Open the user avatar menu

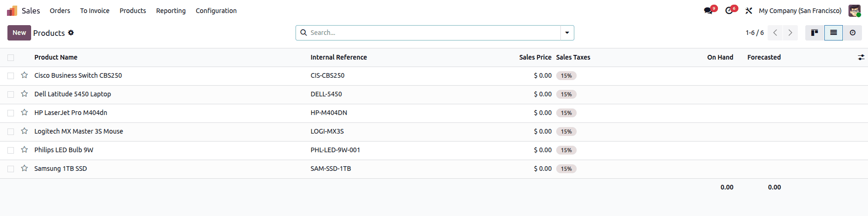[855, 11]
